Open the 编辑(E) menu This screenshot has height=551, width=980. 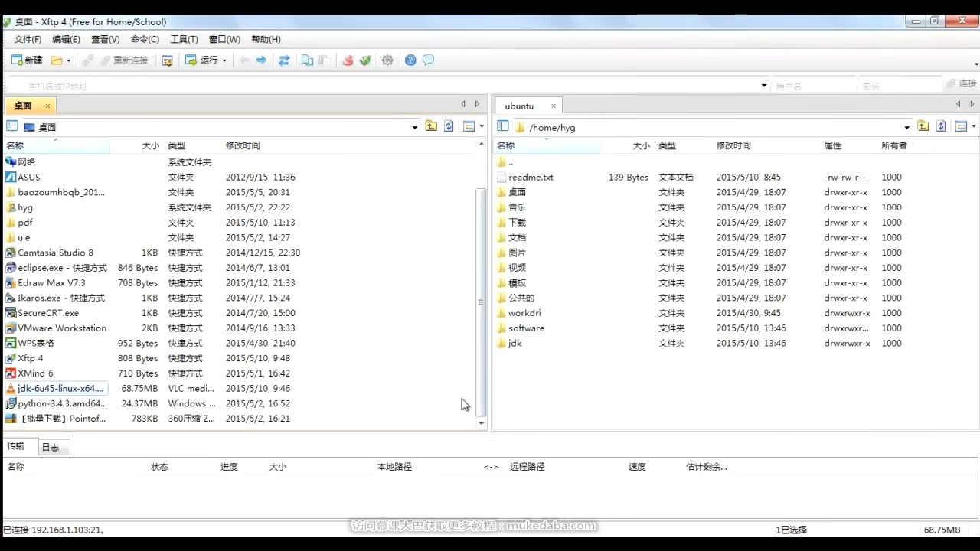point(66,39)
